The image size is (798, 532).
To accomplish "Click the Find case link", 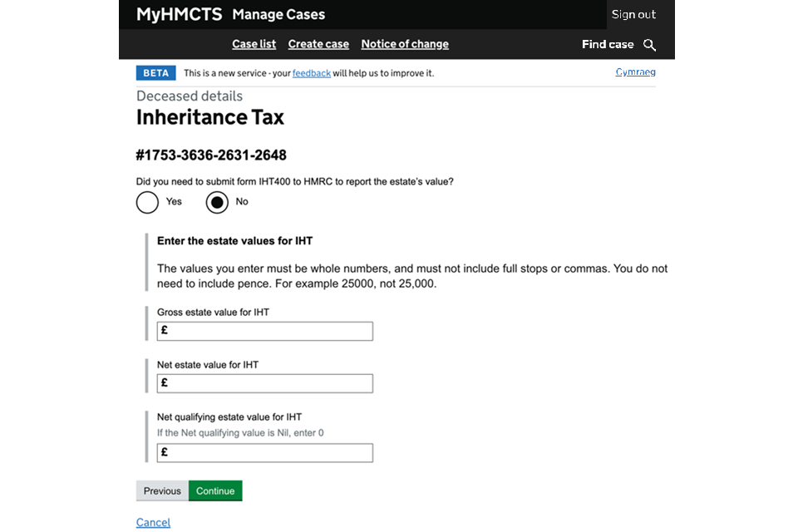I will point(608,44).
